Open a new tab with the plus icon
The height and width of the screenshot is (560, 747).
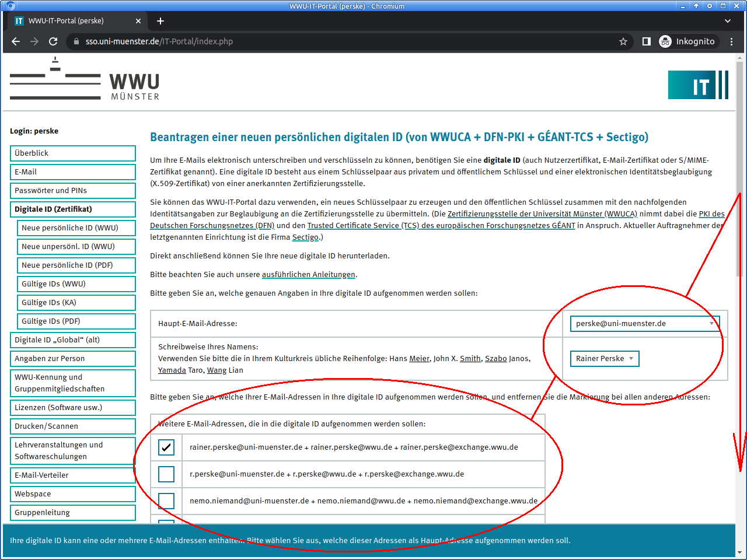[160, 21]
